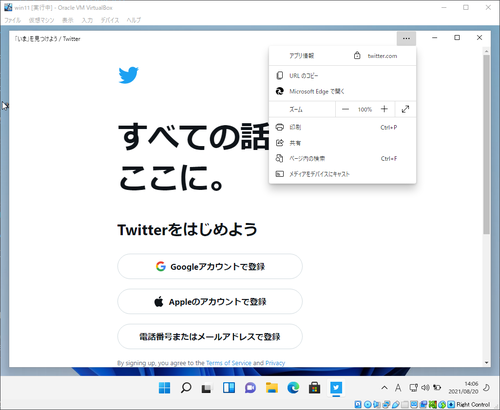Click VirtualBox network status icon
Viewport: 500px width, 410px height.
click(386, 404)
